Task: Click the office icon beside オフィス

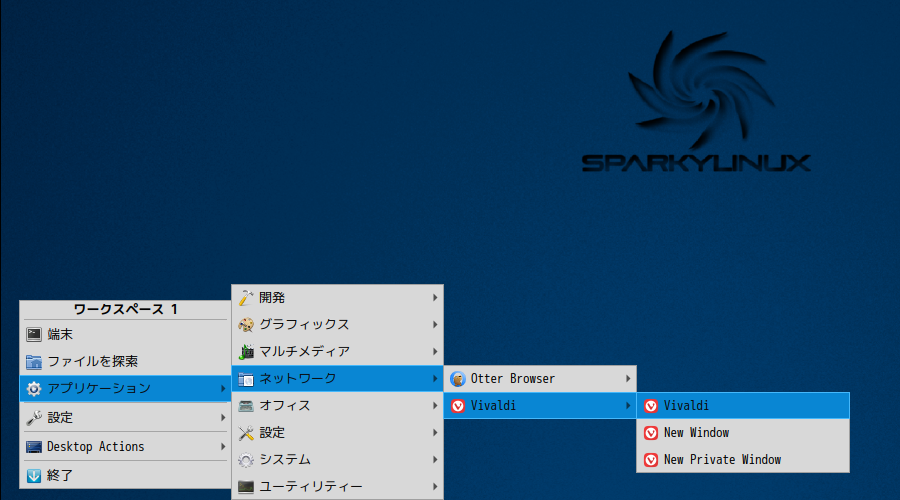Action: [246, 406]
